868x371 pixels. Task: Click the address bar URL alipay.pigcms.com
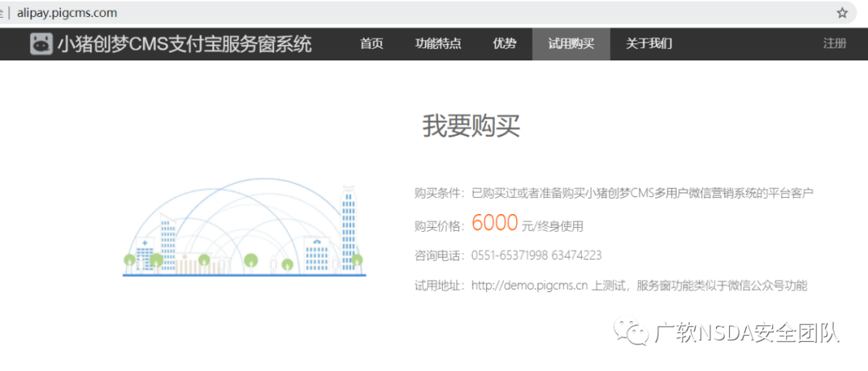tap(67, 13)
